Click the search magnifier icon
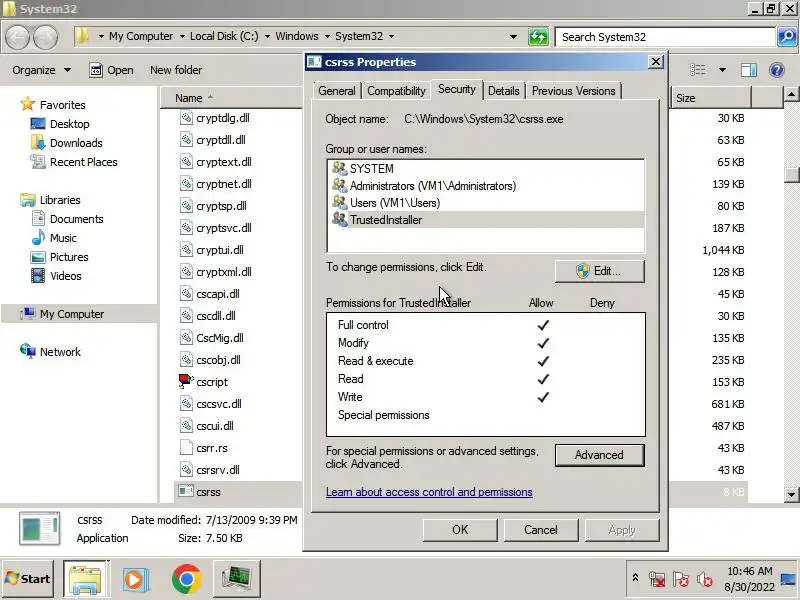 point(787,37)
